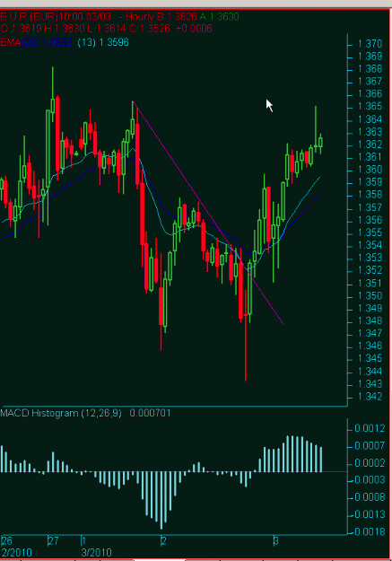
Task: Click the +0.0006 change value
Action: coord(195,29)
